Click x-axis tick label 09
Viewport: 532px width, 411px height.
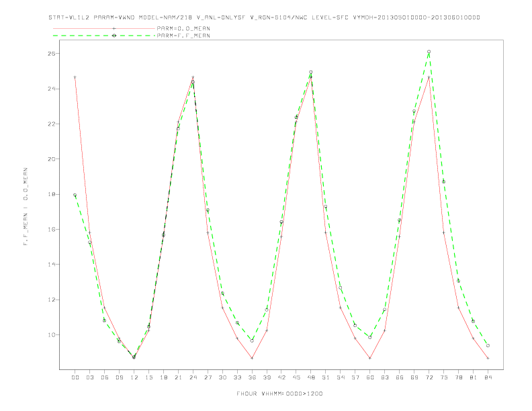click(x=119, y=377)
